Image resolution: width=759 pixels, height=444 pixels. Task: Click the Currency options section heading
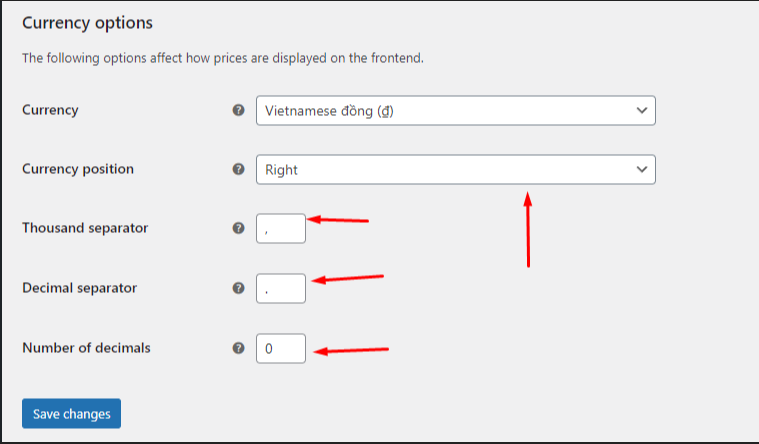point(87,23)
